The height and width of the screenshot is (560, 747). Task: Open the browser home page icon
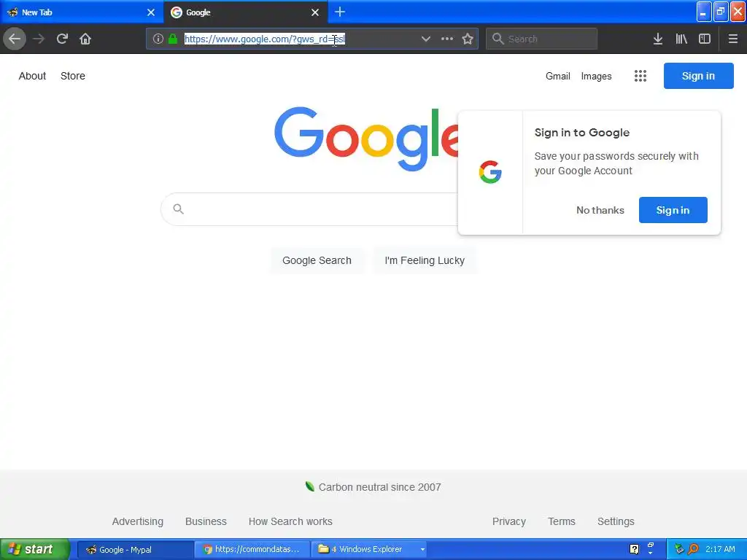85,39
